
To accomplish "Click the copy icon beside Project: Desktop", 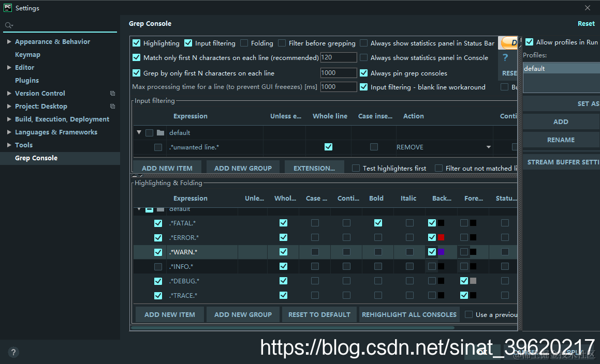I will (x=112, y=107).
